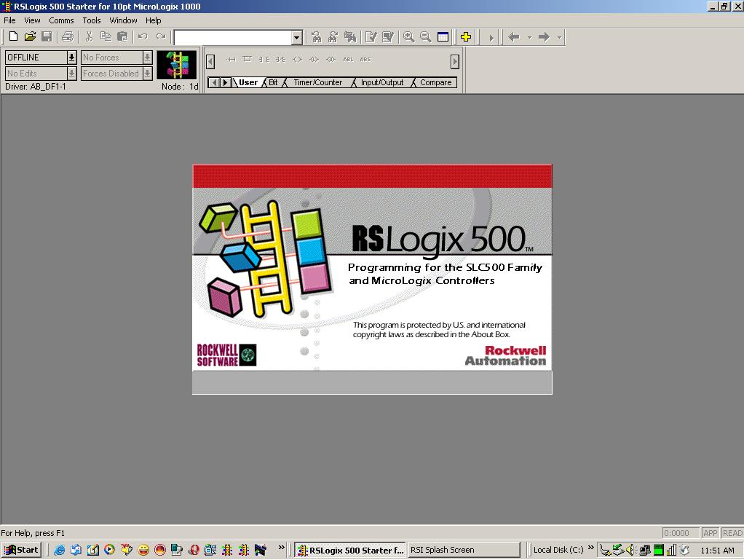Screen dimensions: 744x560
Task: Select RSI Splash Screen taskbar button
Action: [463, 550]
